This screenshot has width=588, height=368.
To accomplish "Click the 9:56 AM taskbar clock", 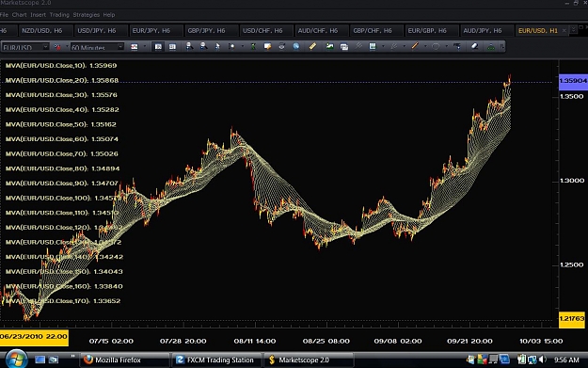I will click(x=566, y=360).
